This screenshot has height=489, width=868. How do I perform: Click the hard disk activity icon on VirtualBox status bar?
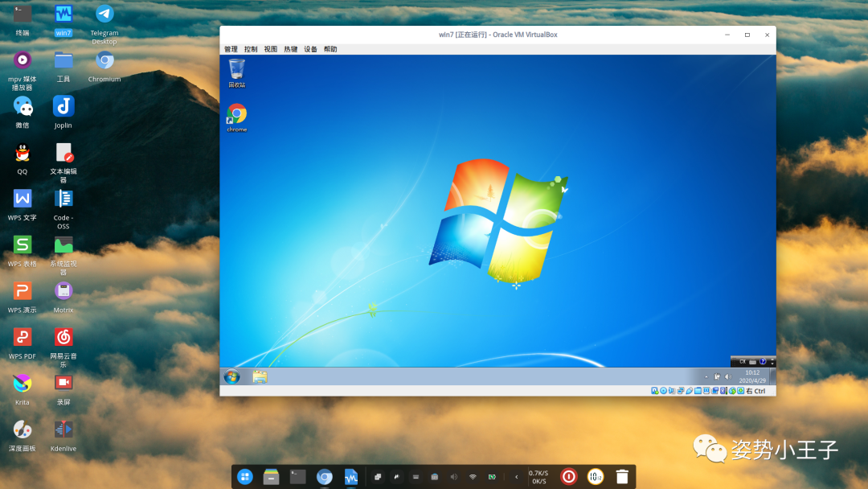654,390
